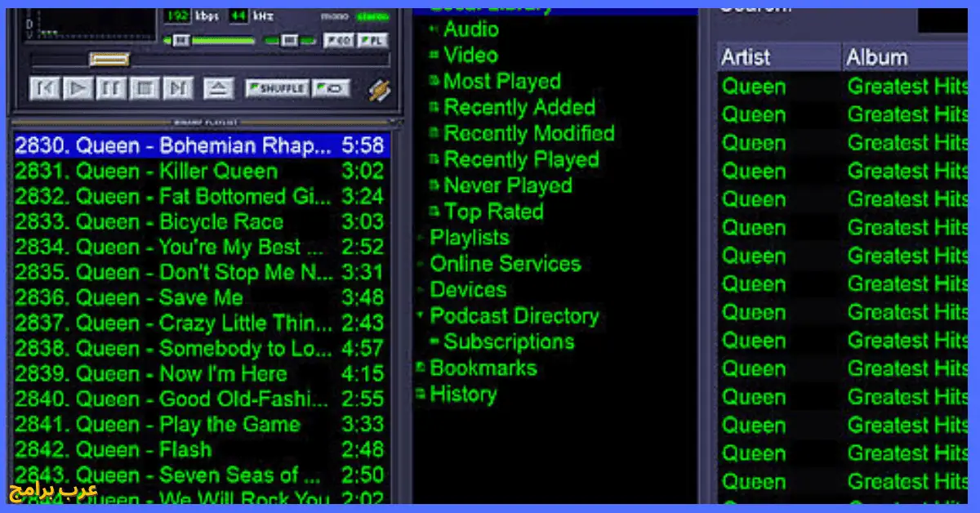Screen dimensions: 980x513
Task: Select playlist entry 2842 Flash
Action: [x=201, y=450]
